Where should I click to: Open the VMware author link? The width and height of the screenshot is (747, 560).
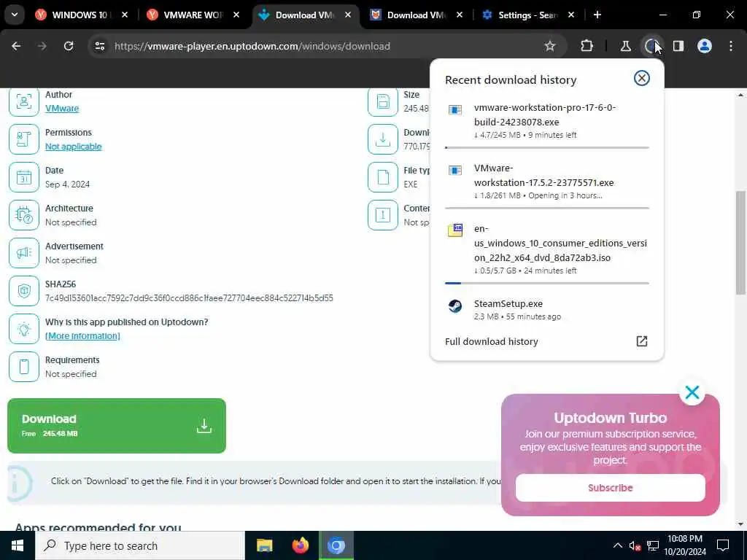coord(62,109)
